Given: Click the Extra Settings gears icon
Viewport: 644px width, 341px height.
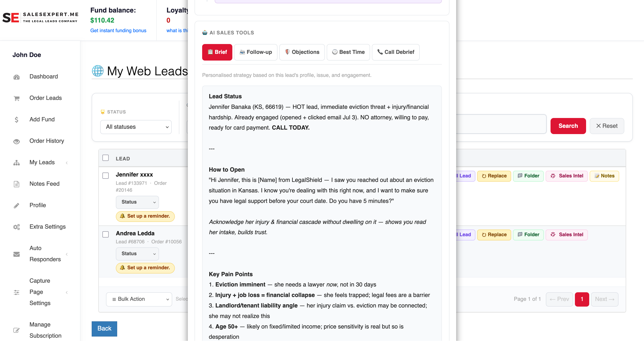Looking at the screenshot, I should click(17, 227).
